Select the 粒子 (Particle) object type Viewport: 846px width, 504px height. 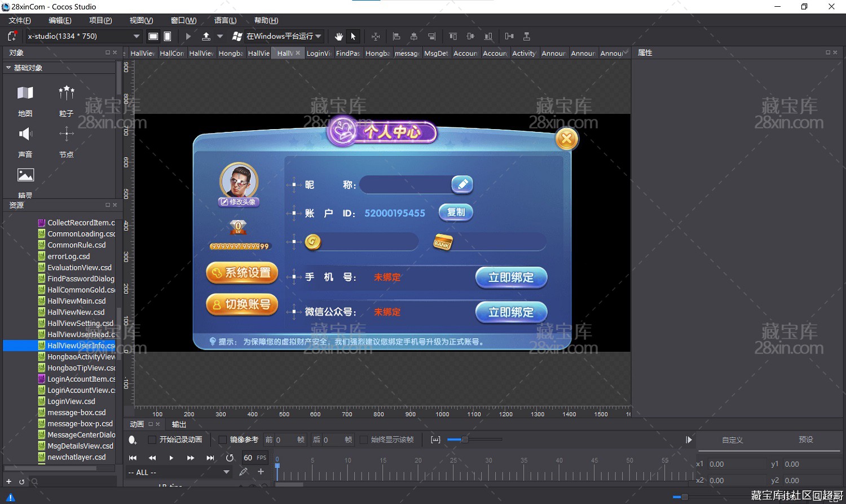click(x=66, y=100)
